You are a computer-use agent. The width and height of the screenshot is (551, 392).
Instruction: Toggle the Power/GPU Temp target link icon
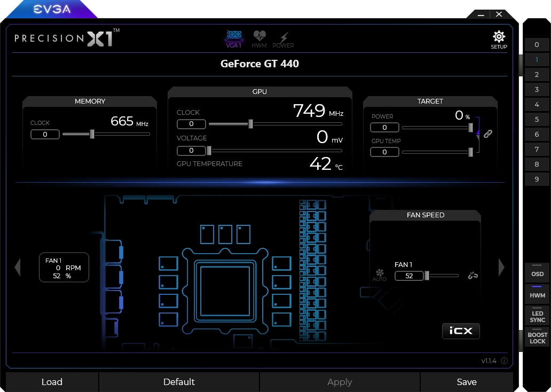pos(488,134)
